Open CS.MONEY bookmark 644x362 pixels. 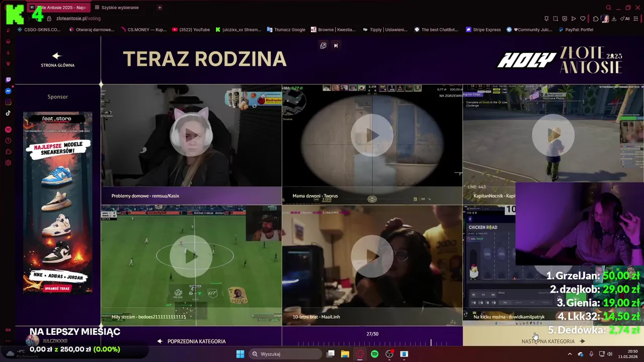144,30
